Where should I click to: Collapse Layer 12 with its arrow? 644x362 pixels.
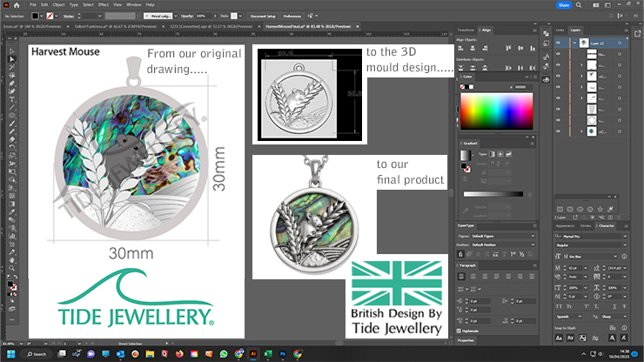click(x=574, y=43)
